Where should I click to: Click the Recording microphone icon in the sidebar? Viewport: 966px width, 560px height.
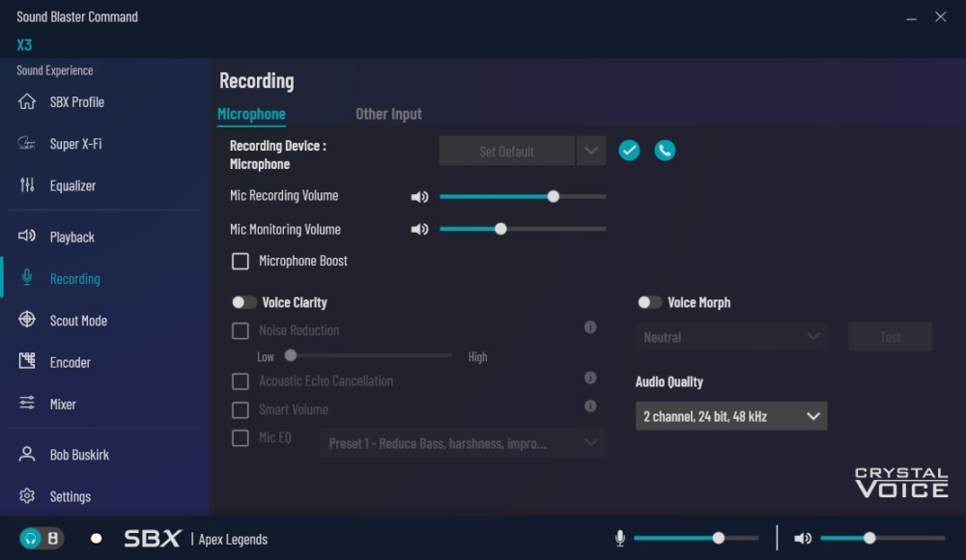click(26, 278)
